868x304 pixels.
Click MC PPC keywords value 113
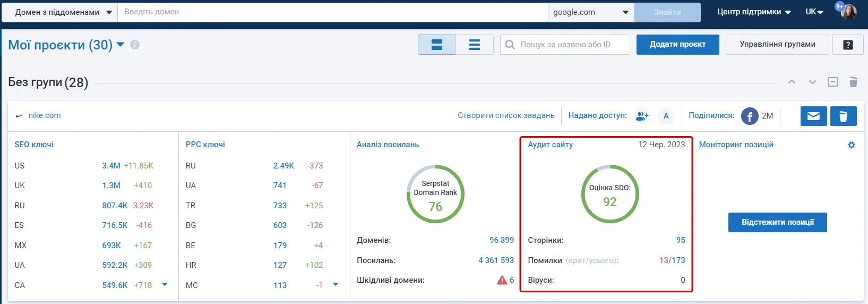[280, 285]
